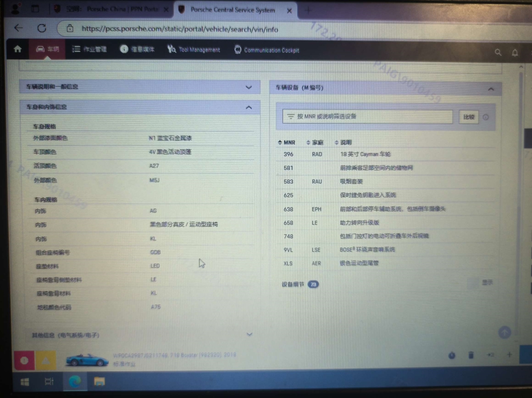Select row 396 18 英寸 Cayman 车轮
532x398 pixels.
coord(387,154)
